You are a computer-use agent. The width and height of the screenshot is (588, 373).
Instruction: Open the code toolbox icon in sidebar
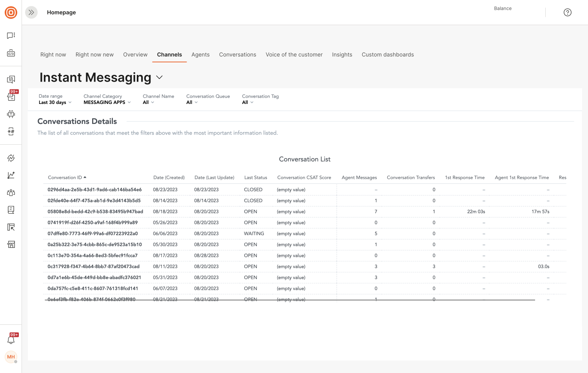tap(11, 53)
